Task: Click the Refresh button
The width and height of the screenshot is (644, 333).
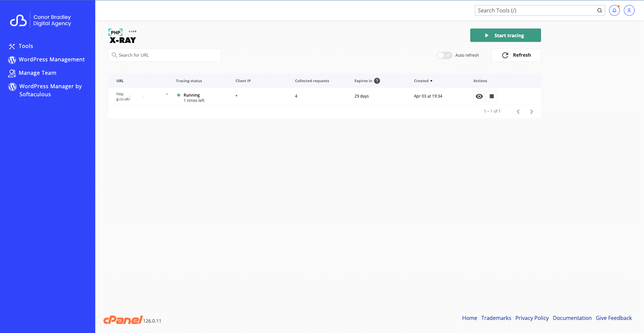Action: (x=516, y=55)
